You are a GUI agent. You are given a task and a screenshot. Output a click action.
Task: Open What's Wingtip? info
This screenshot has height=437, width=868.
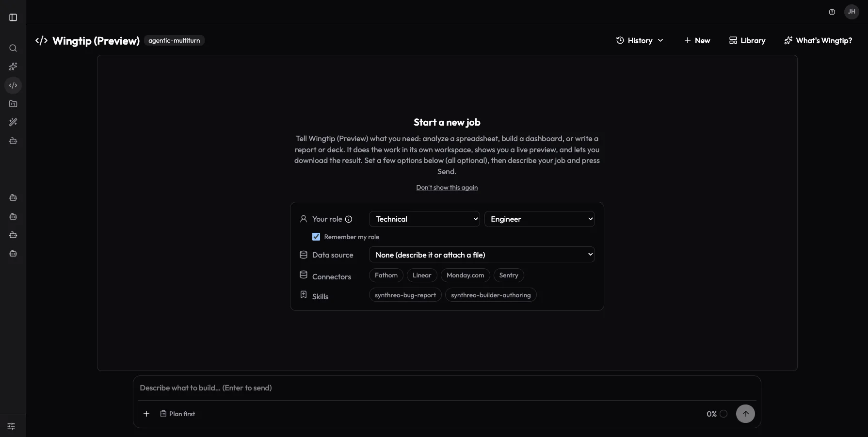click(818, 41)
